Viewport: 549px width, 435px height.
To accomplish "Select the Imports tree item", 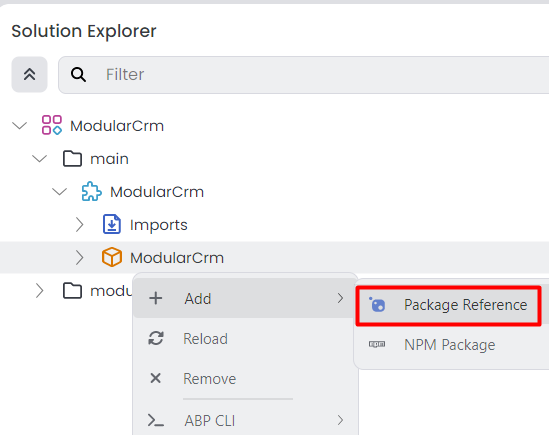I will pyautogui.click(x=159, y=225).
